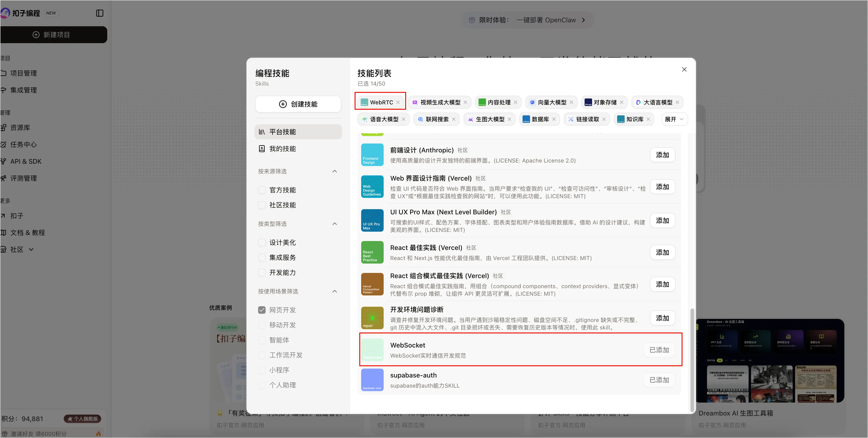Click the WebSocket skill icon
This screenshot has height=438, width=868.
coord(372,350)
